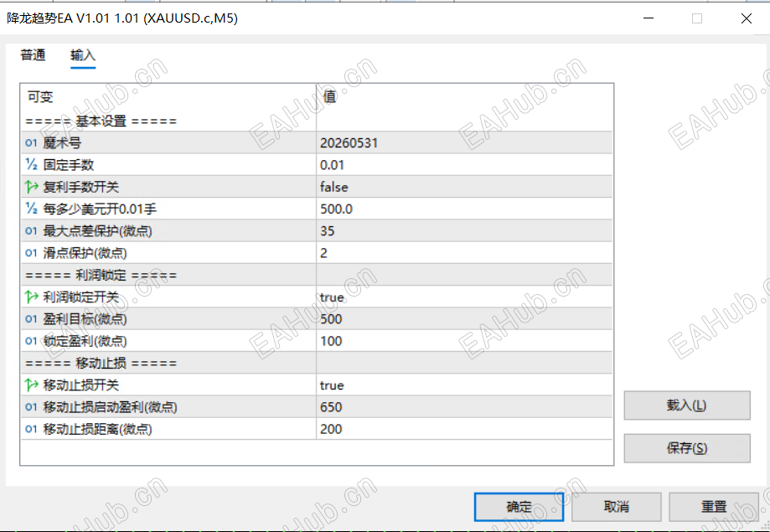This screenshot has height=532, width=770.
Task: Select the 盈利目标(微点) label
Action: (85, 319)
